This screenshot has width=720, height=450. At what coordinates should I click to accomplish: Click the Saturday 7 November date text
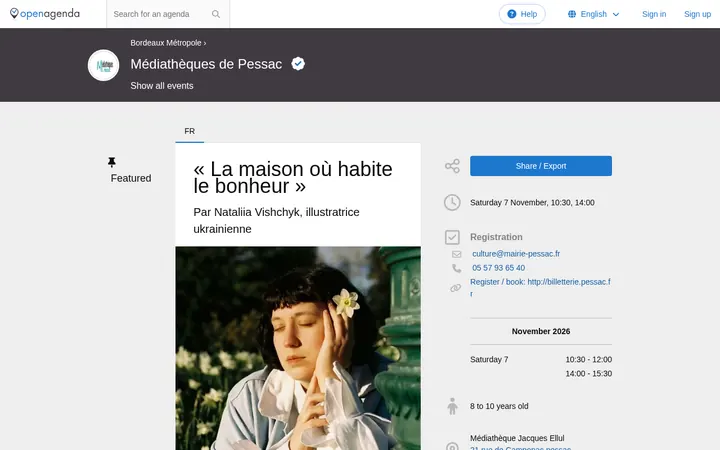(x=532, y=202)
